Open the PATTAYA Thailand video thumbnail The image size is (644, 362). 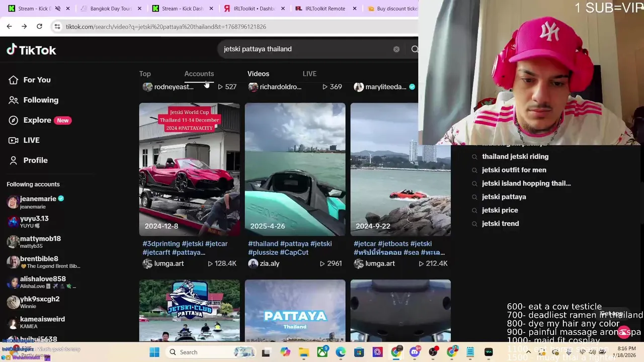(x=295, y=311)
